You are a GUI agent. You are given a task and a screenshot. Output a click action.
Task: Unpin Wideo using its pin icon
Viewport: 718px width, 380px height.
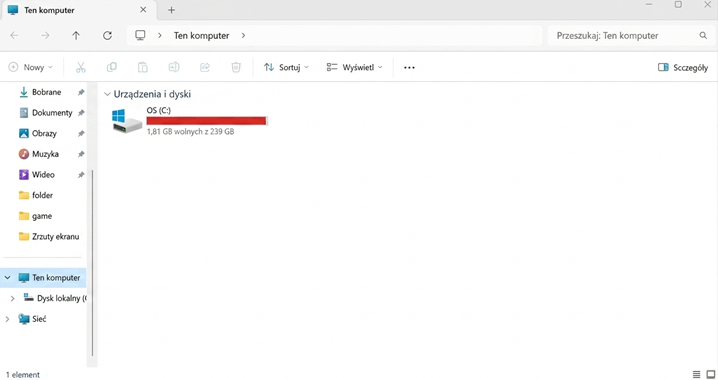coord(81,174)
